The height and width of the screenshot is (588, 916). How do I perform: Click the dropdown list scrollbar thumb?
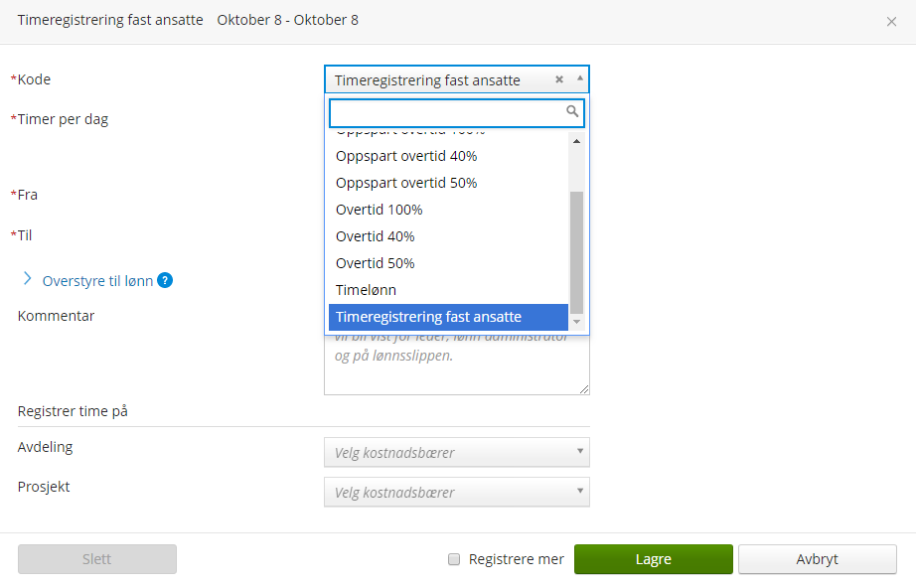[x=576, y=252]
